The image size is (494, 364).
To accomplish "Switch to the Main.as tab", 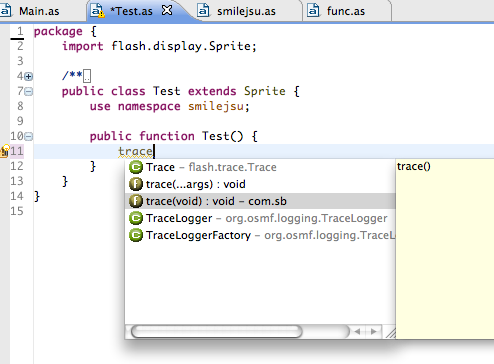I will (39, 11).
